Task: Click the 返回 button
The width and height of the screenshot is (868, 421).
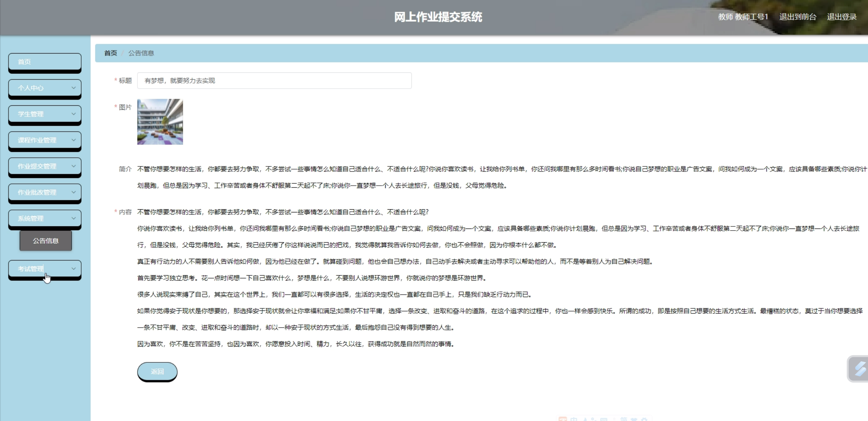Action: (x=157, y=371)
